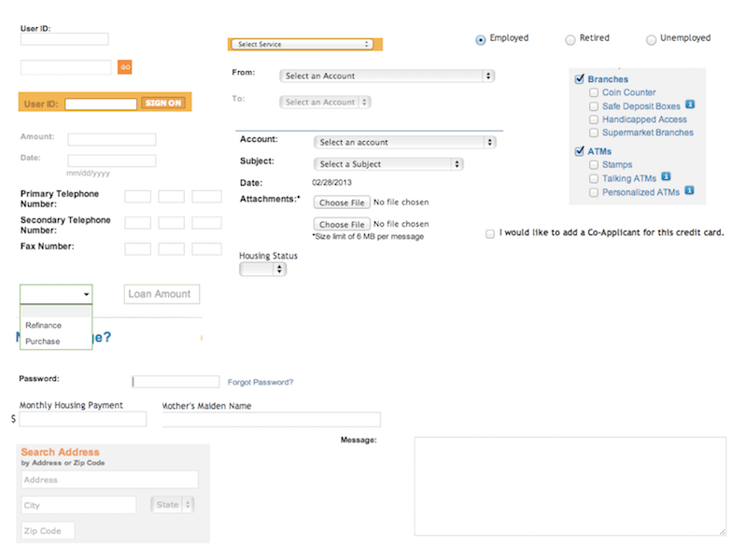The width and height of the screenshot is (747, 560).
Task: Choose the Unemployed radio button
Action: [651, 38]
